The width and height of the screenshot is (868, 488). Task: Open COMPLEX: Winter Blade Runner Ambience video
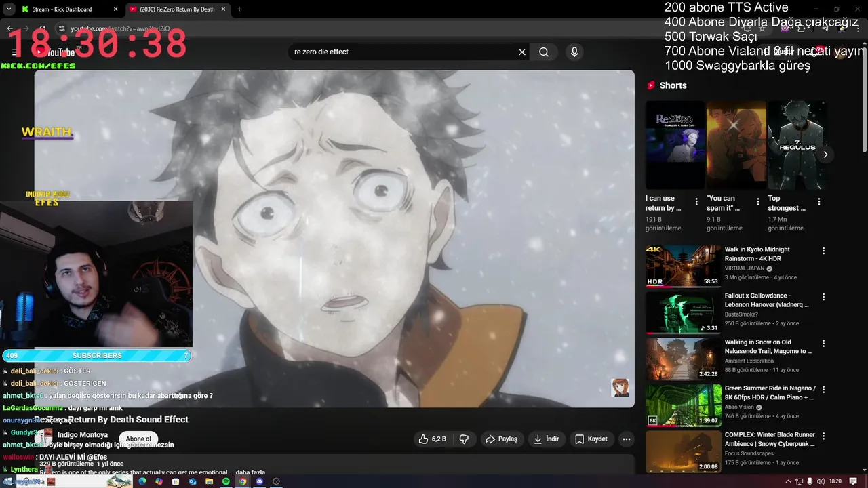(x=684, y=451)
